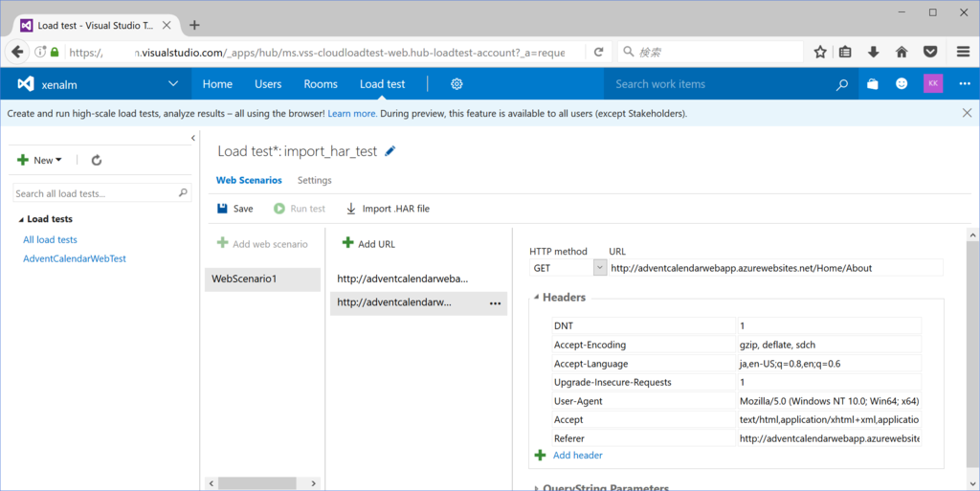The height and width of the screenshot is (491, 980).
Task: Click the scenario list horizontal scrollbar thumb
Action: [x=256, y=483]
